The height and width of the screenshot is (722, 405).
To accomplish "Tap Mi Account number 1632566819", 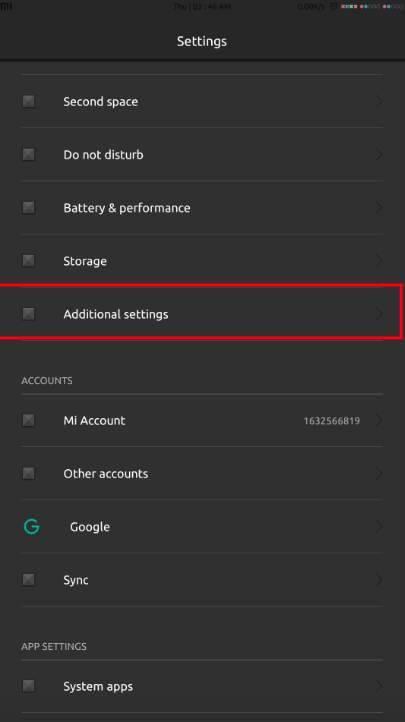I will (x=331, y=421).
